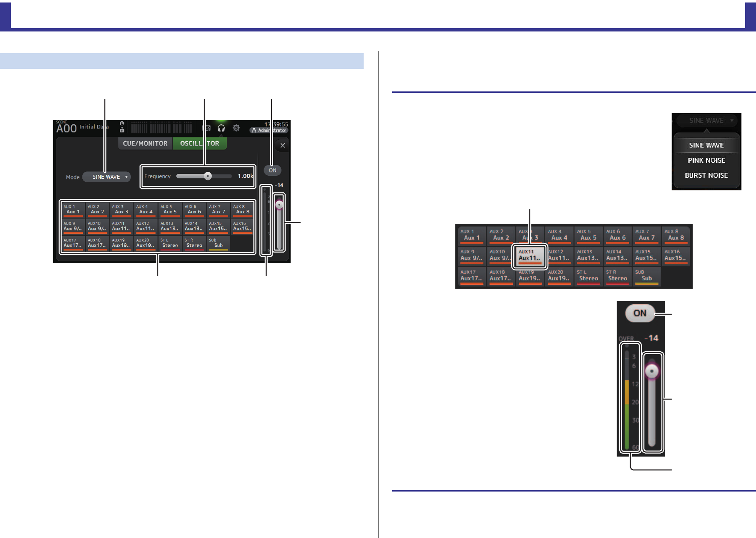Click the padlock icon beside Initial Data

click(122, 130)
